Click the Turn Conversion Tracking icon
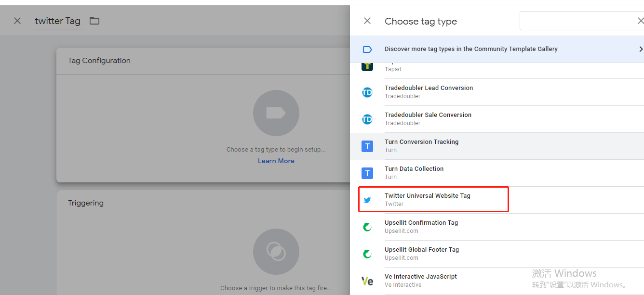644x295 pixels. tap(367, 146)
